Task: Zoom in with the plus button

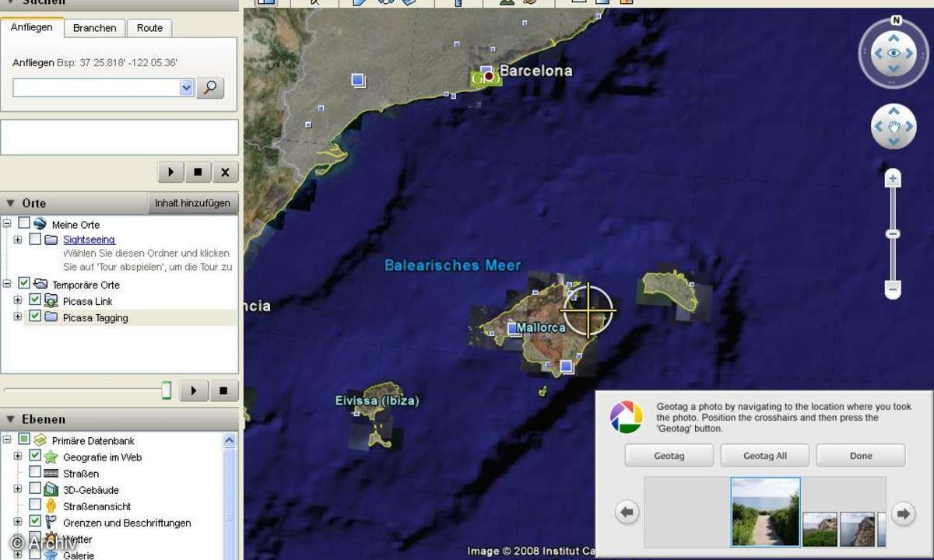Action: [894, 179]
